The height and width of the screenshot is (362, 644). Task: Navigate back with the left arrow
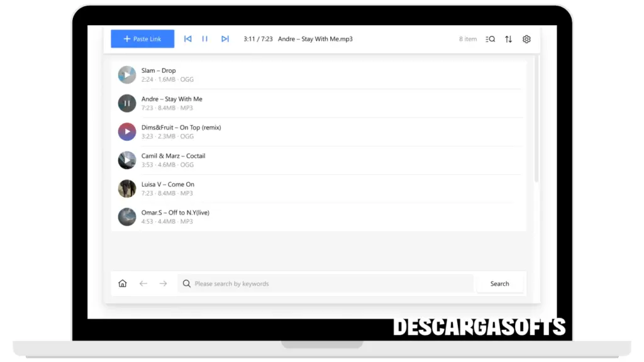pyautogui.click(x=143, y=283)
